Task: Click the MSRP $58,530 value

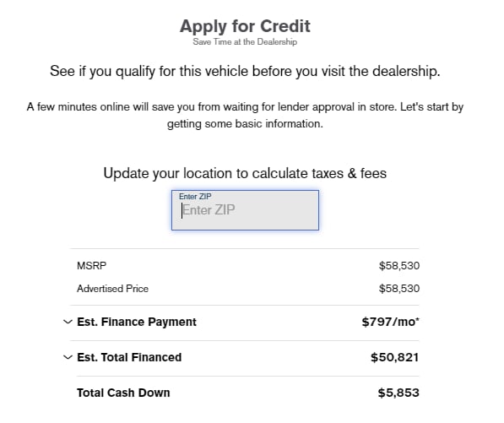Action: click(x=399, y=265)
